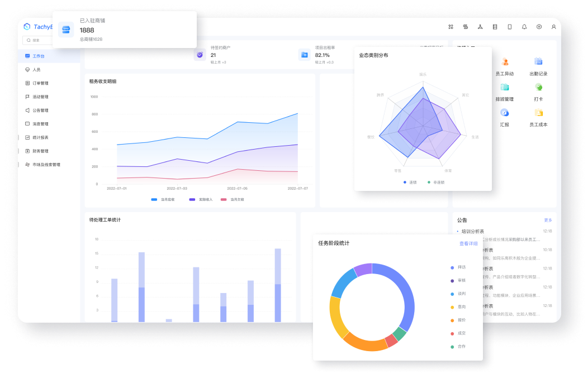Click the 打卡 check-in icon

coord(538,87)
